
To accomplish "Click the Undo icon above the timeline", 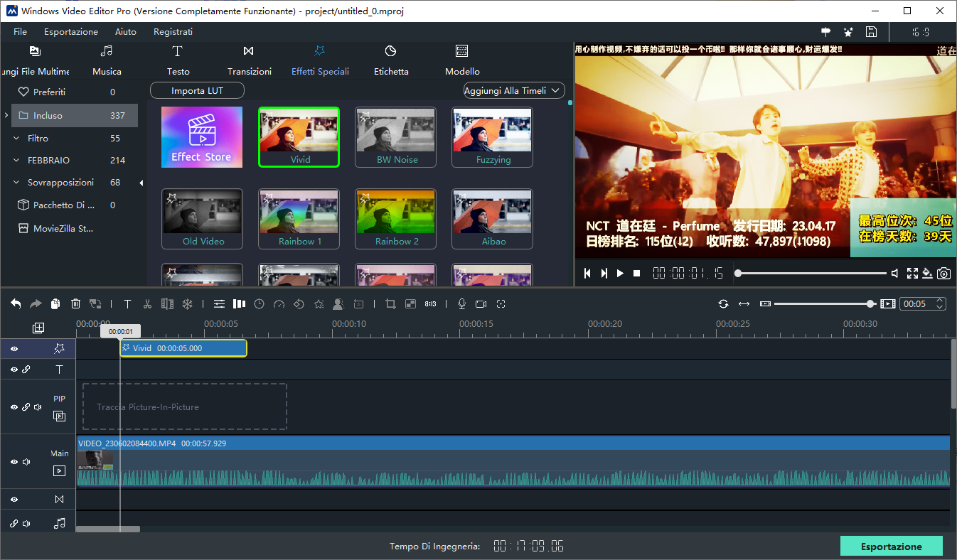I will click(16, 303).
